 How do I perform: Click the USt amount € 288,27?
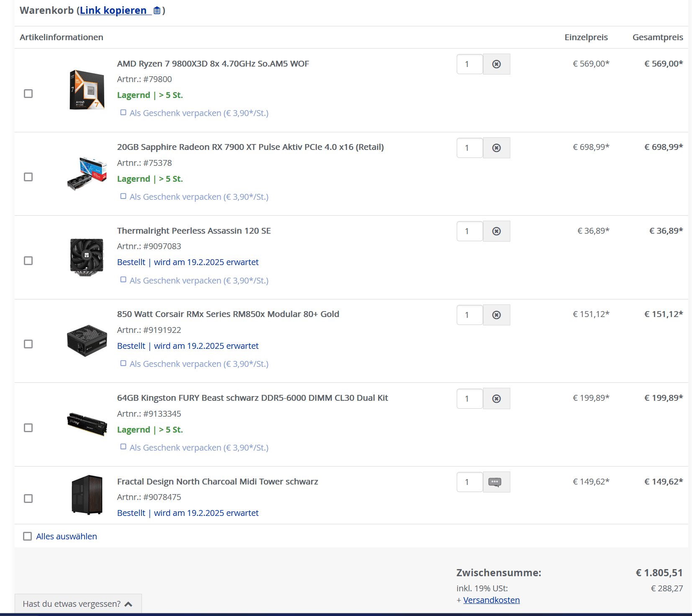click(667, 588)
